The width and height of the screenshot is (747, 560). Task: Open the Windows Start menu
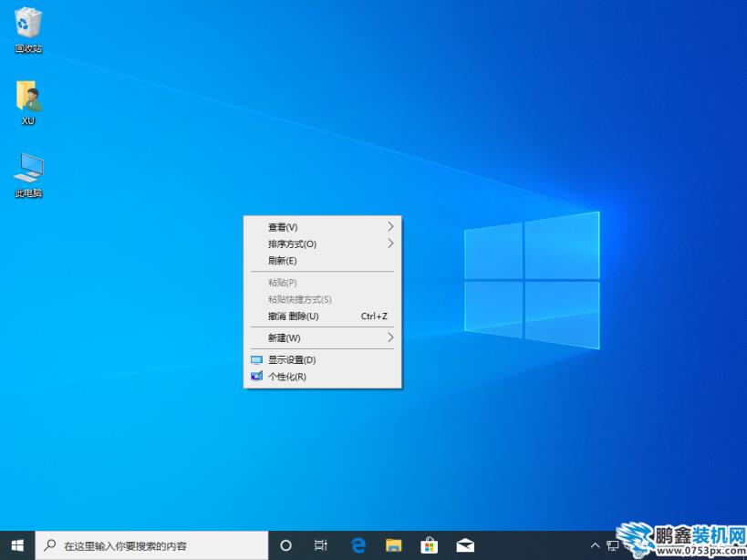17,545
